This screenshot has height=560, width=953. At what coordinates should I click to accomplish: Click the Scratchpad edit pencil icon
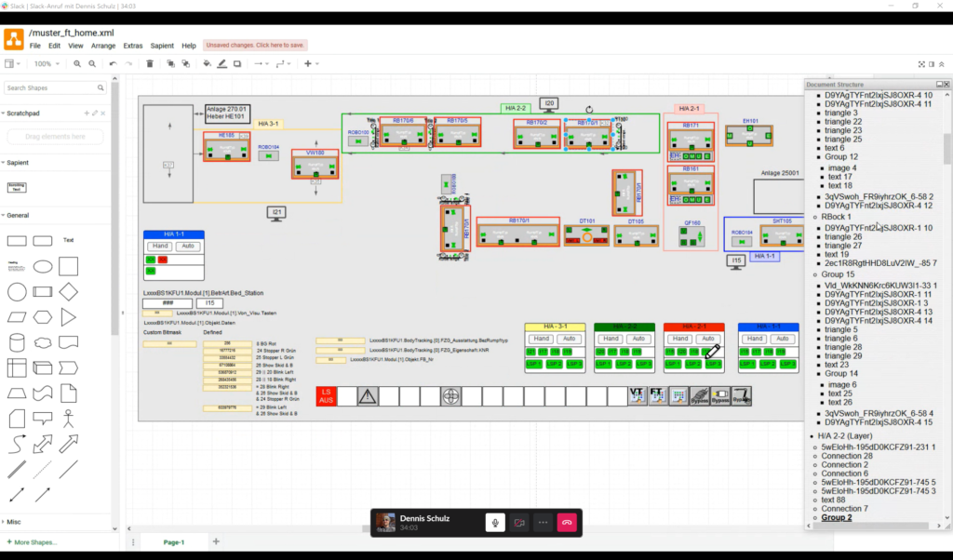94,113
